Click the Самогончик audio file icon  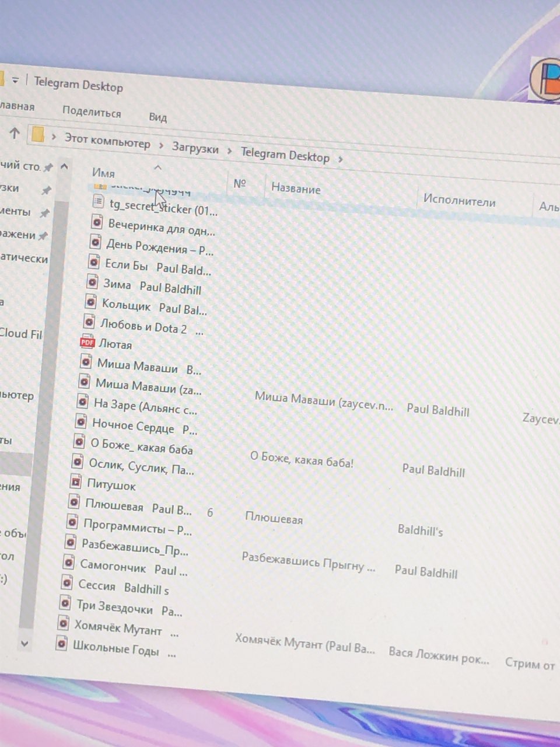[x=69, y=563]
